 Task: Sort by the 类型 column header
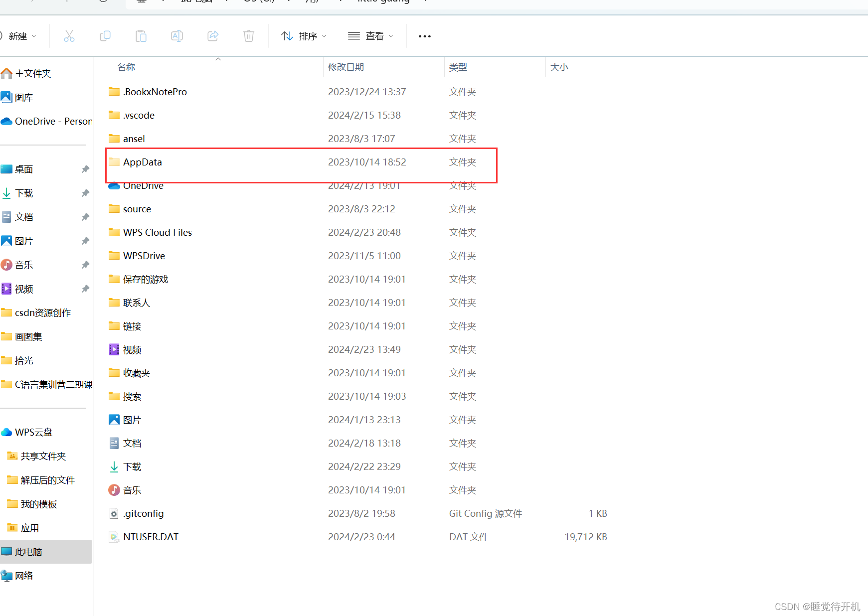(458, 67)
